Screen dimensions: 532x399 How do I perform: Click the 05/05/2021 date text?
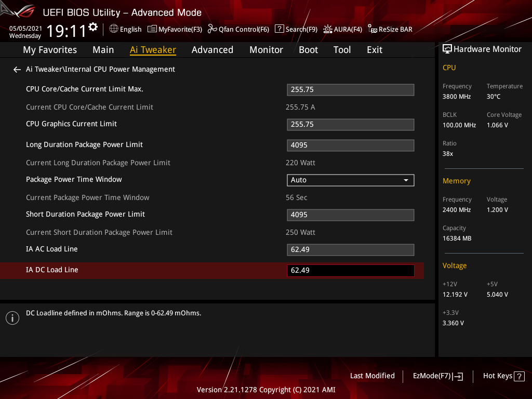[25, 29]
